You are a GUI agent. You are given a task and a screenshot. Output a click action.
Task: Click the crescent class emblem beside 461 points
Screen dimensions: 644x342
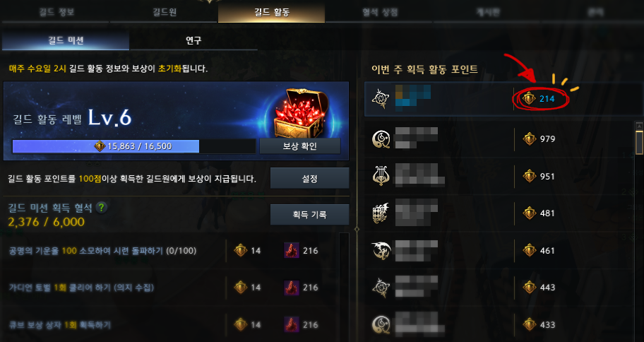[381, 250]
